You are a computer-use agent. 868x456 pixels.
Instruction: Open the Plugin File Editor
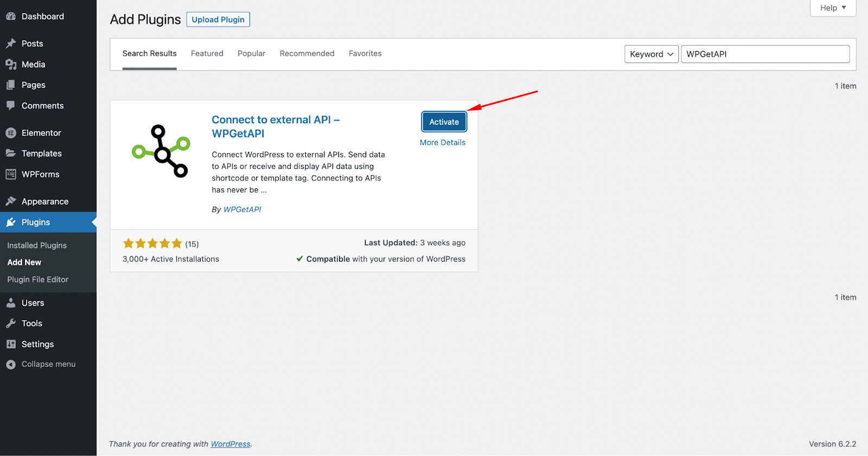[38, 280]
